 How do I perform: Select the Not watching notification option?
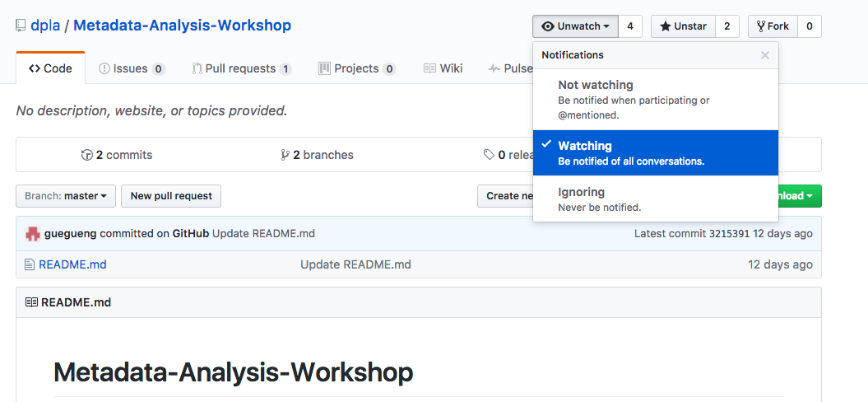tap(656, 100)
